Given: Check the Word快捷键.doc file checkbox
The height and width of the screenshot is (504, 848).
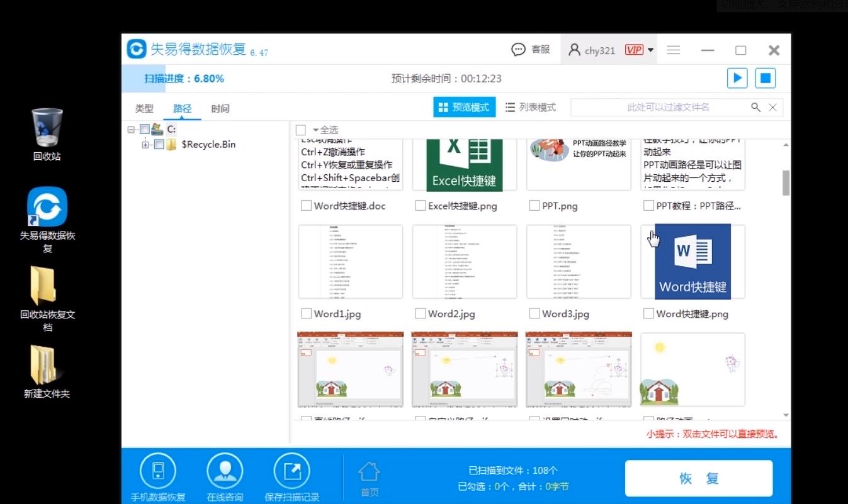Looking at the screenshot, I should tap(307, 206).
